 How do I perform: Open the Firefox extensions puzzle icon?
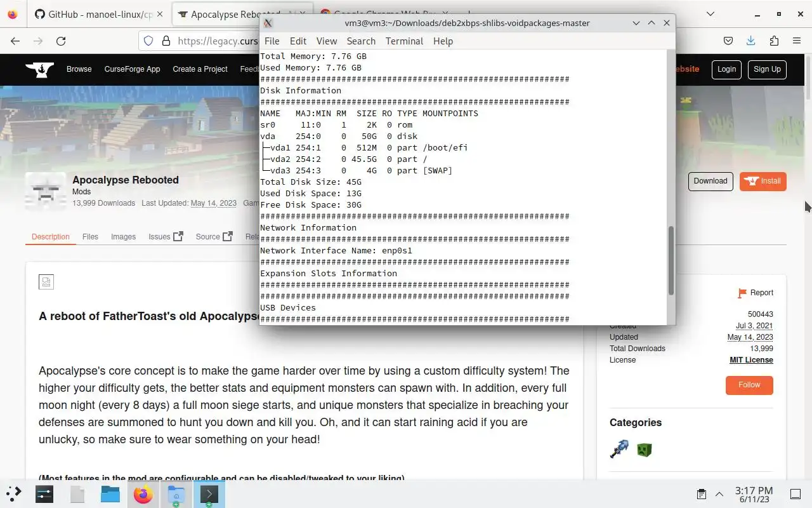[774, 41]
